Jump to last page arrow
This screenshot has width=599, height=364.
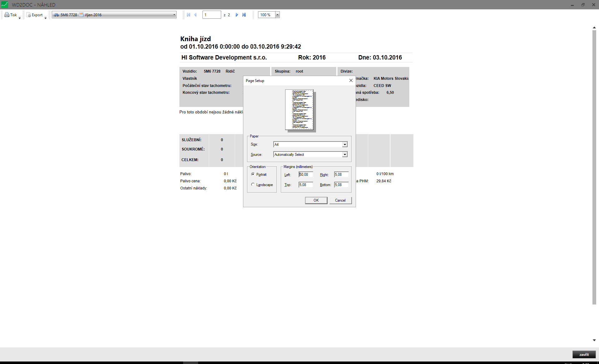(x=244, y=15)
